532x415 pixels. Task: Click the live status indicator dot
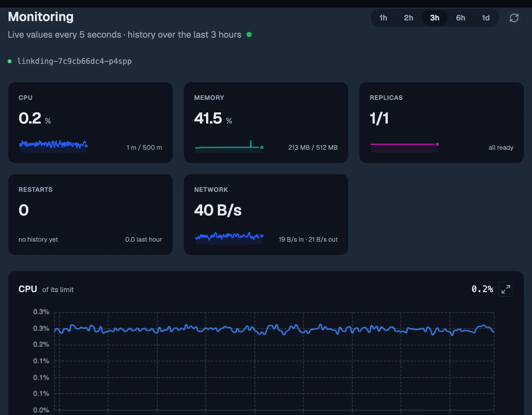249,34
